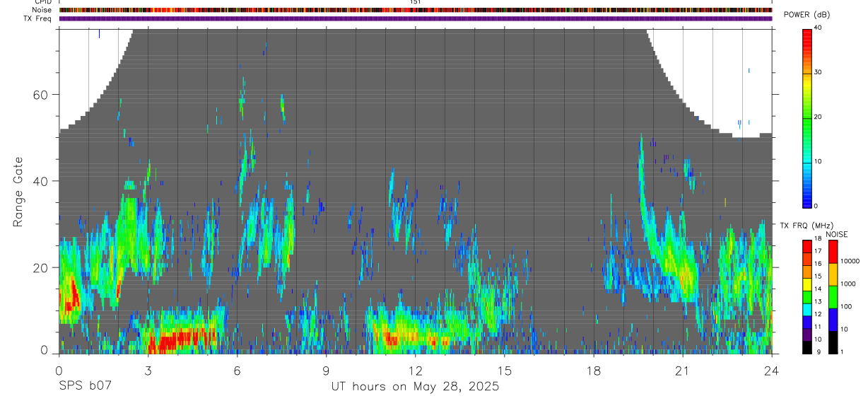Image resolution: width=868 pixels, height=401 pixels.
Task: Click the 40 label on POWER scale
Action: [x=818, y=28]
